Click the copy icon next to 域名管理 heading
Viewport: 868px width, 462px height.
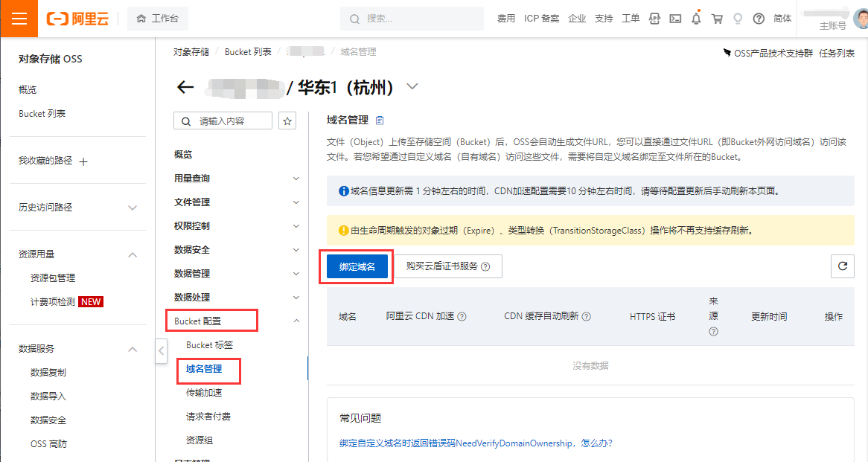(380, 120)
